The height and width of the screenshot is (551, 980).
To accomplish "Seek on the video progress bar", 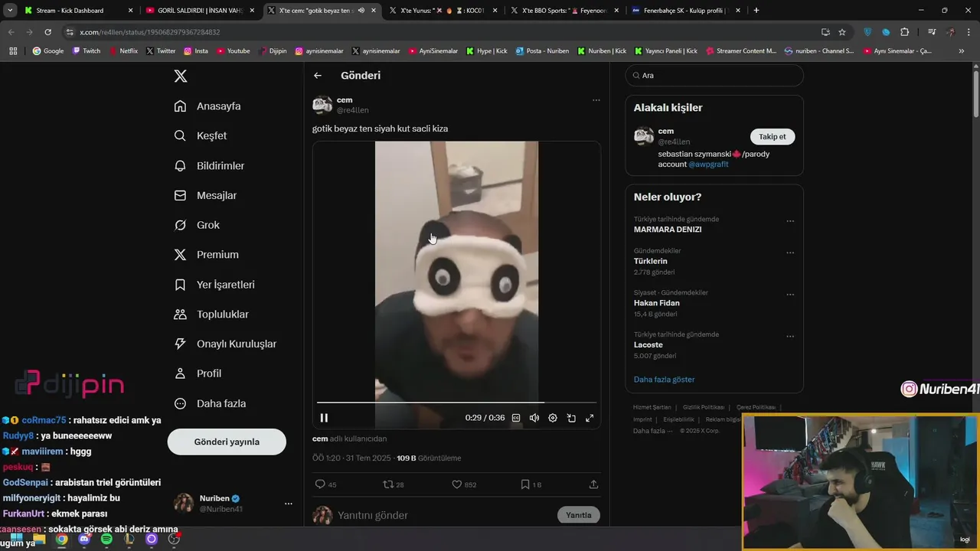I will point(456,402).
